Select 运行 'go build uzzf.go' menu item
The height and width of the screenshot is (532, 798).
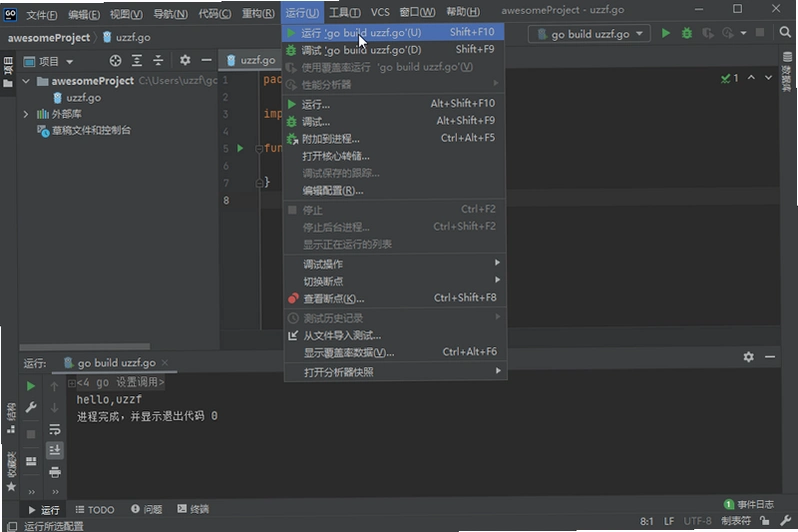tap(393, 33)
